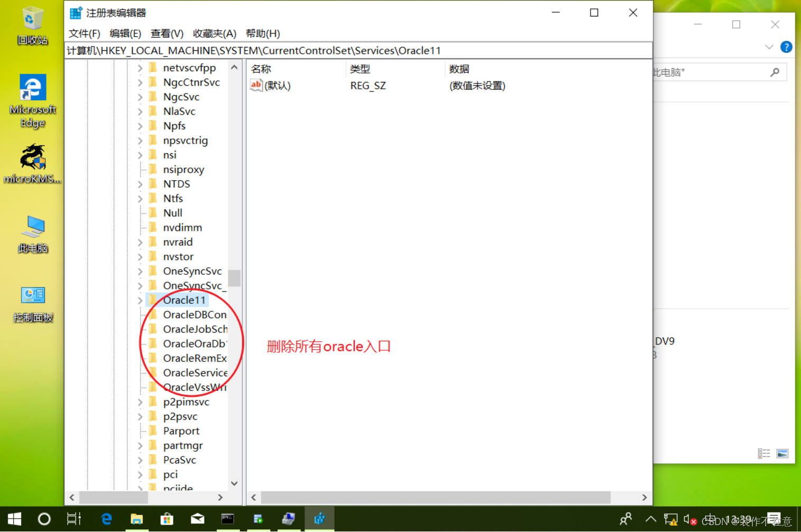
Task: Open Microsoft Store from the taskbar
Action: [x=167, y=519]
